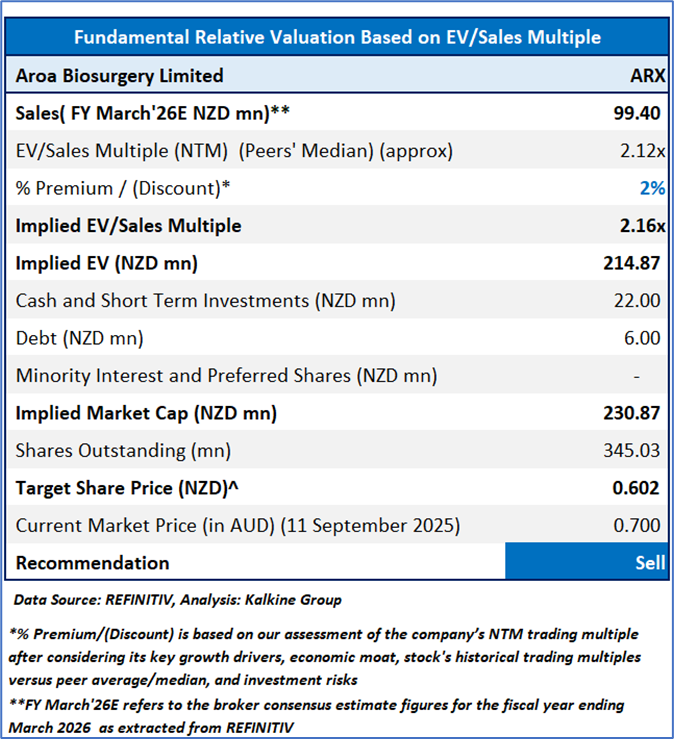
Task: Select the Shares Outstanding value 345.03
Action: point(633,450)
